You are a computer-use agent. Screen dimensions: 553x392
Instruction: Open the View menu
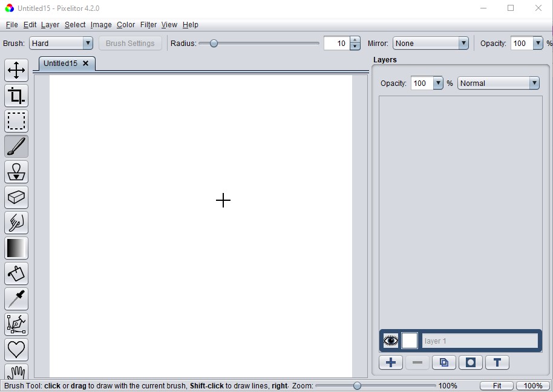[169, 25]
